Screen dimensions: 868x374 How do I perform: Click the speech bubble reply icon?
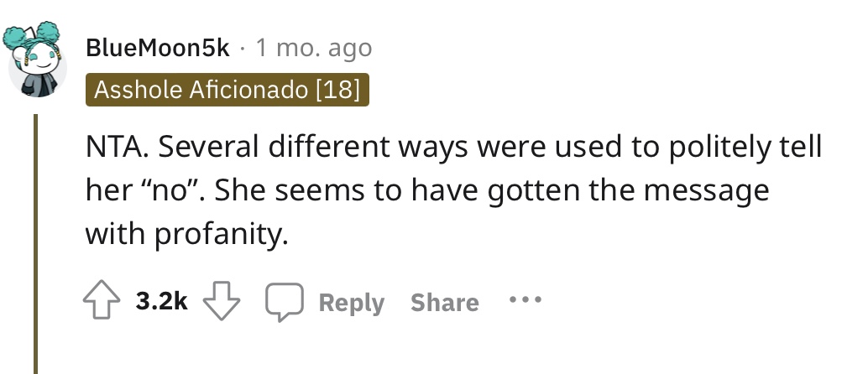click(x=285, y=302)
